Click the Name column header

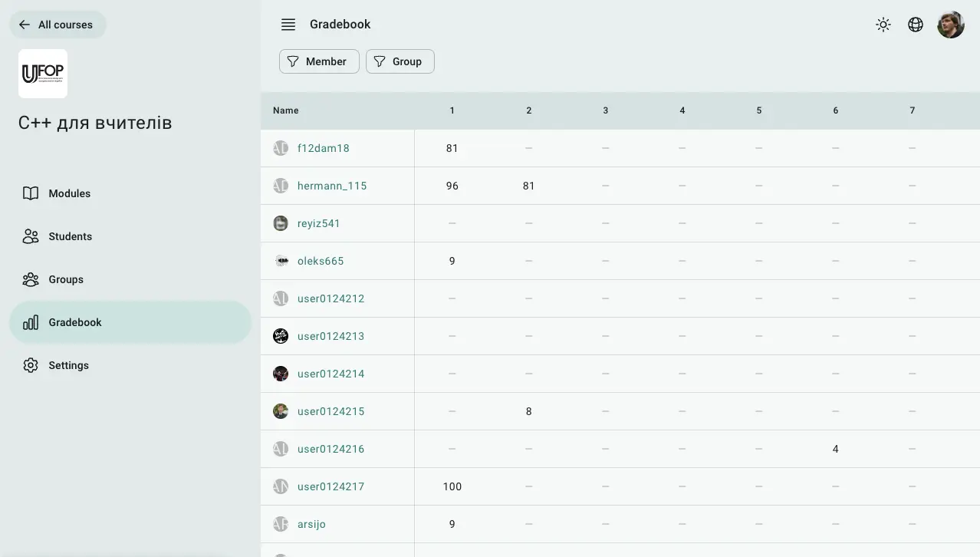coord(285,110)
